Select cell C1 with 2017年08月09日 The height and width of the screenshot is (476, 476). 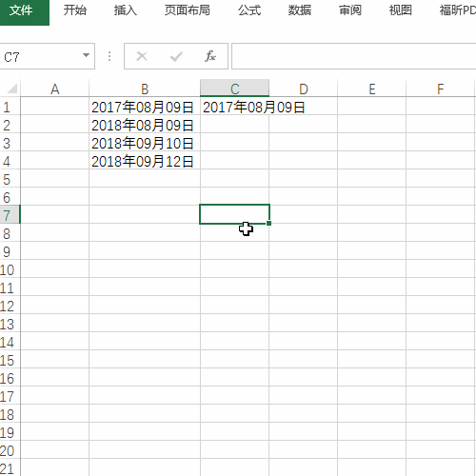pos(235,107)
